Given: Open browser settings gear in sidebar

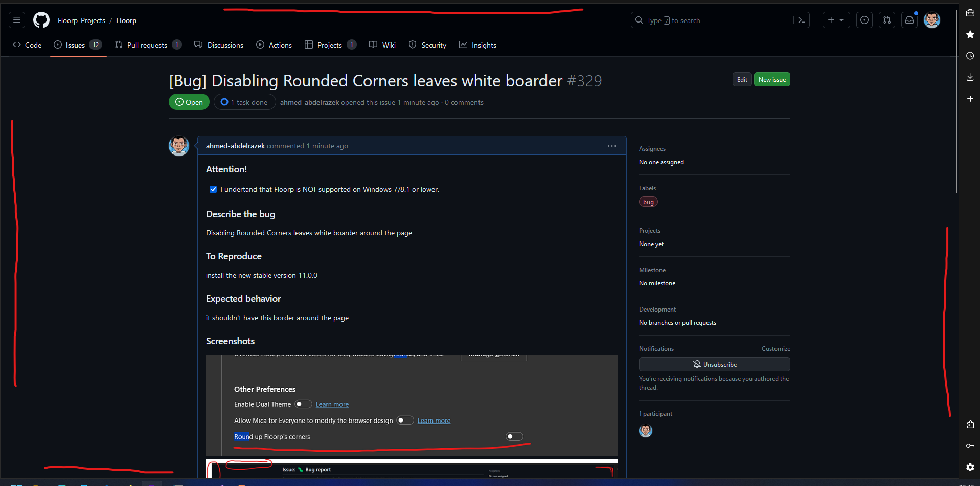Looking at the screenshot, I should tap(970, 467).
